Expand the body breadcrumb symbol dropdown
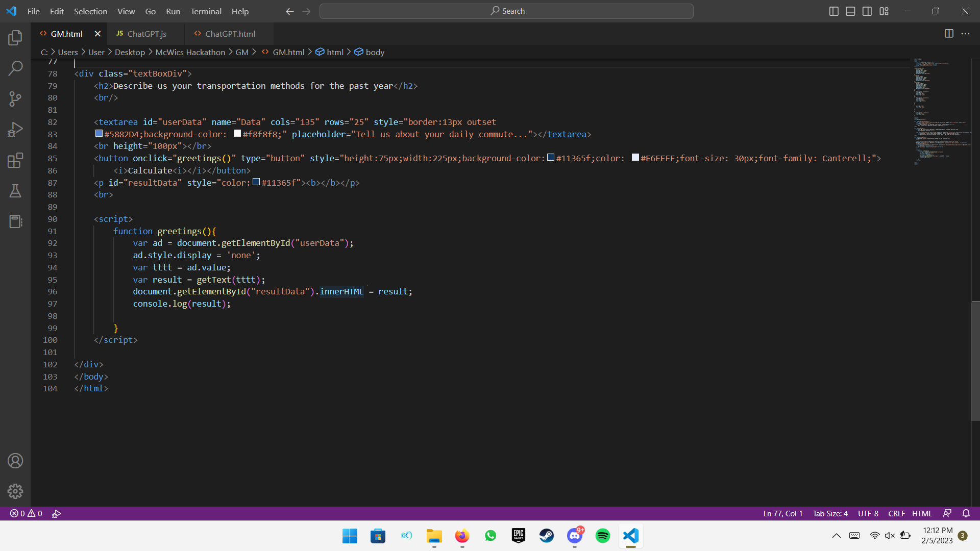The width and height of the screenshot is (980, 551). [375, 52]
